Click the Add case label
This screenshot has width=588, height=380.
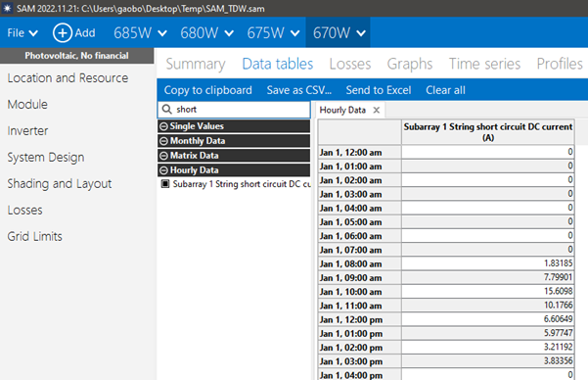(85, 33)
